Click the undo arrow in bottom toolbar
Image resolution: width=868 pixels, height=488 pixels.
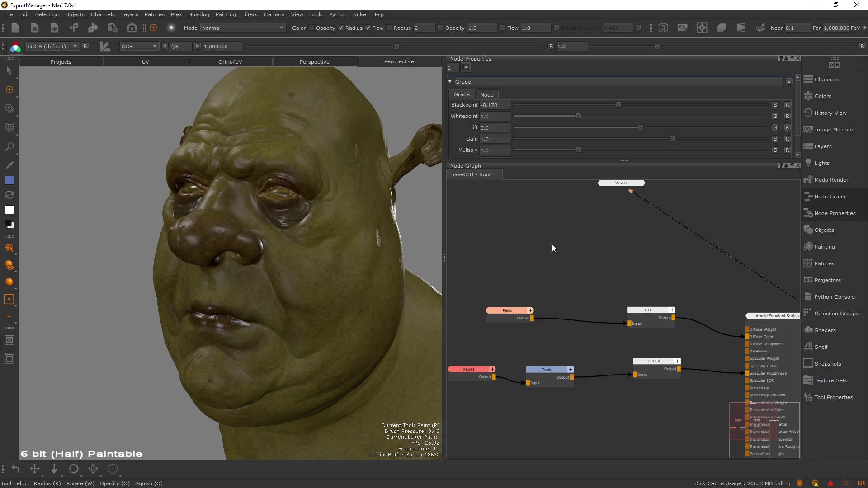tap(15, 469)
